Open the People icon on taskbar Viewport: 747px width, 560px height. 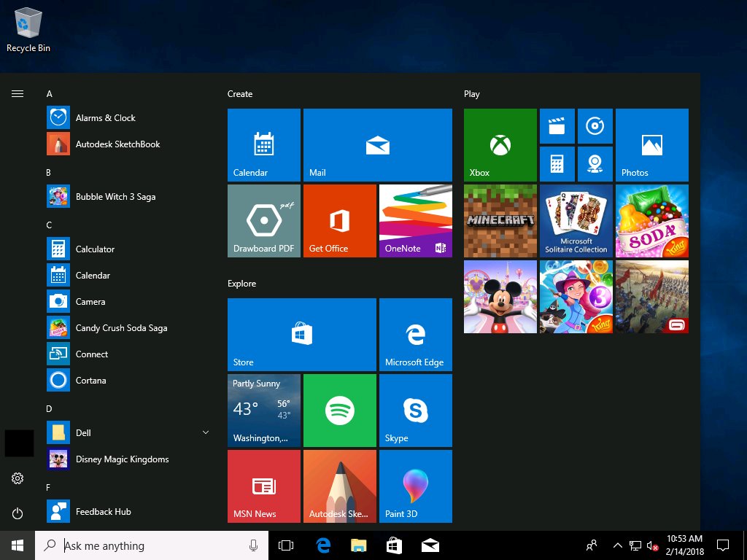[592, 545]
